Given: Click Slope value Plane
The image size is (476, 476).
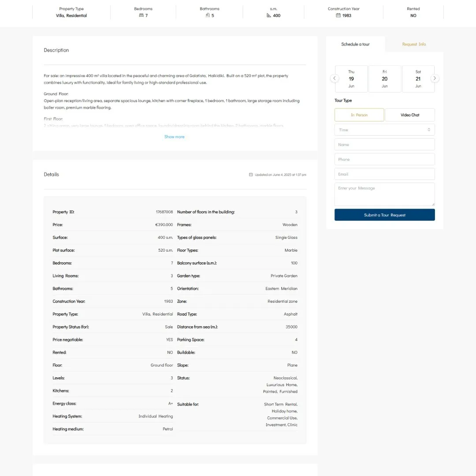Looking at the screenshot, I should tap(292, 365).
